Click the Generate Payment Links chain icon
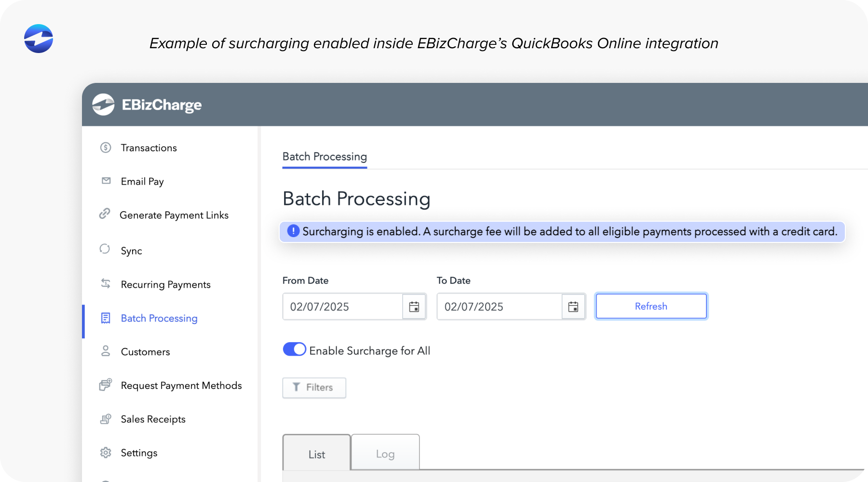868x482 pixels. [105, 215]
